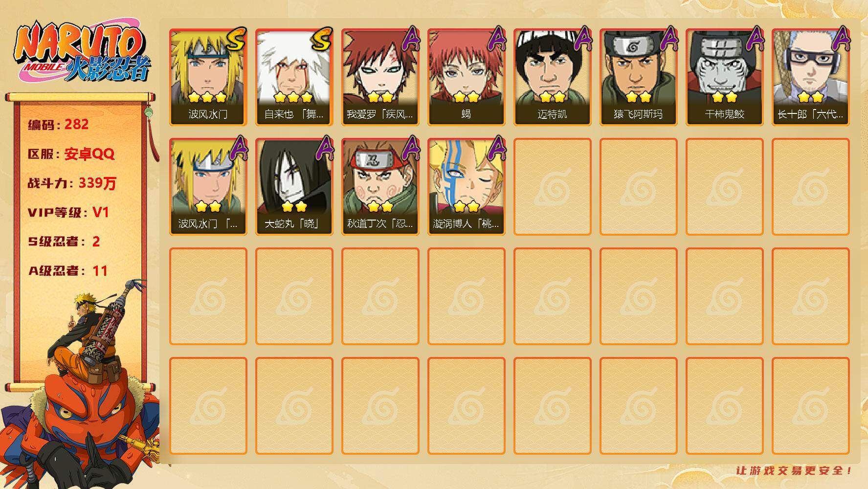This screenshot has width=868, height=489.
Task: Click the 我爱罗「疾风...」 ninja card
Action: point(380,77)
